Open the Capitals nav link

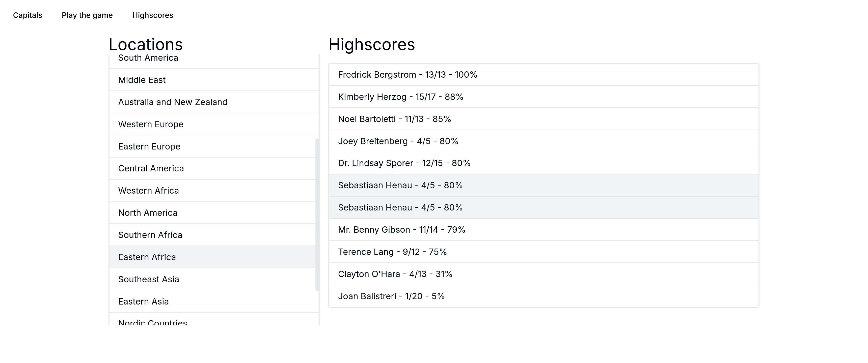click(28, 15)
